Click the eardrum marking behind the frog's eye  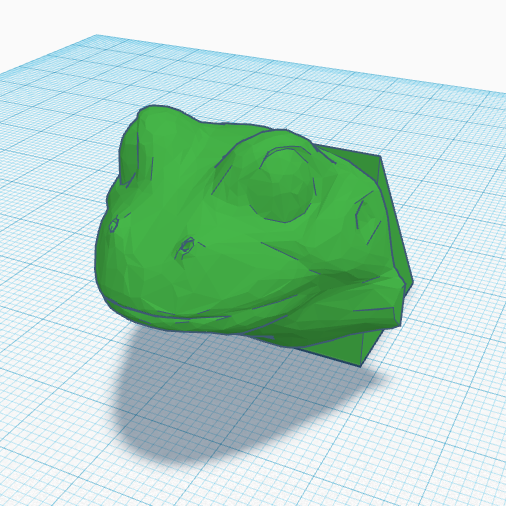[368, 218]
